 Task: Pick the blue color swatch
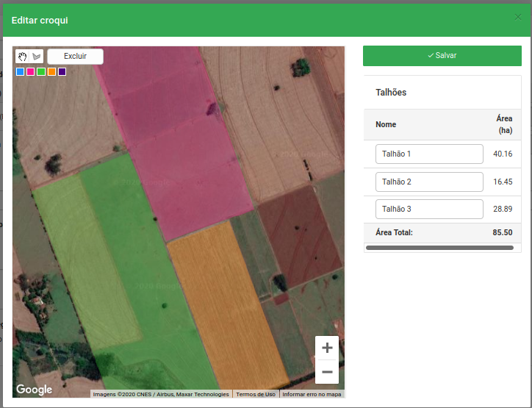point(20,71)
